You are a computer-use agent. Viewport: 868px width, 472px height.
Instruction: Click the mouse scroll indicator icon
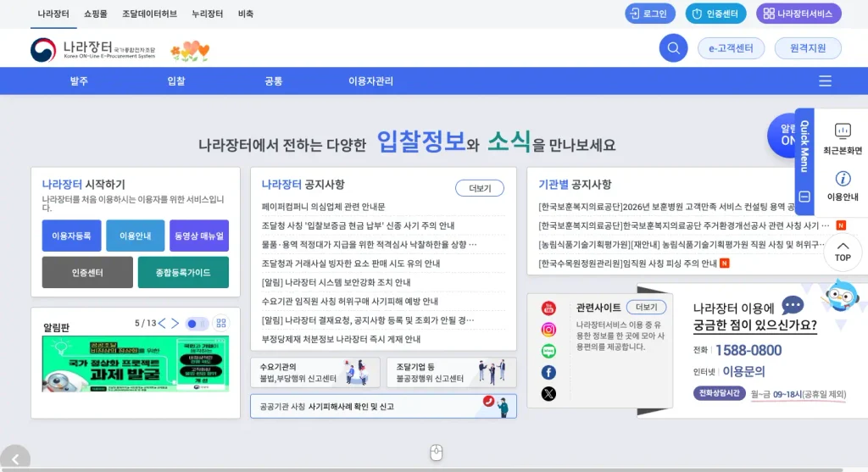click(437, 452)
